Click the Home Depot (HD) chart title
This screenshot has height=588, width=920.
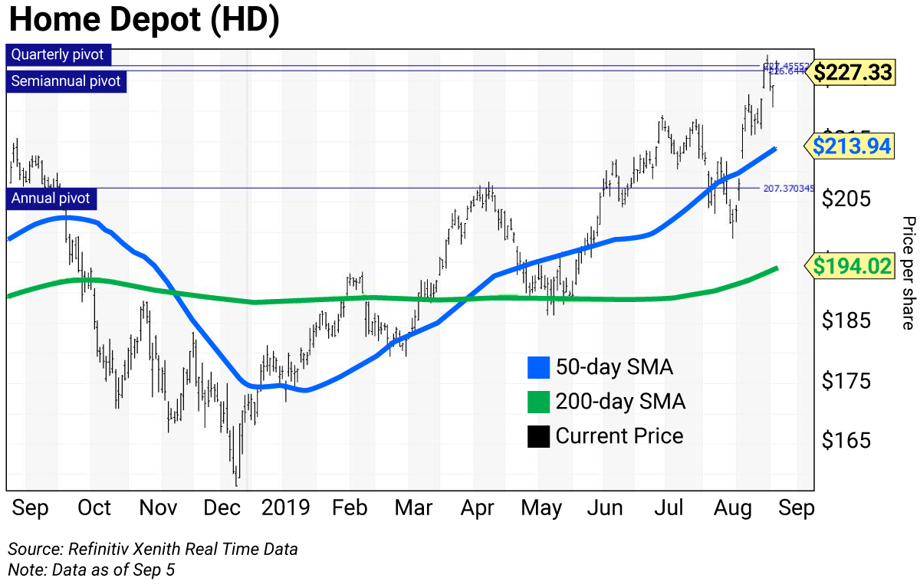pyautogui.click(x=143, y=19)
